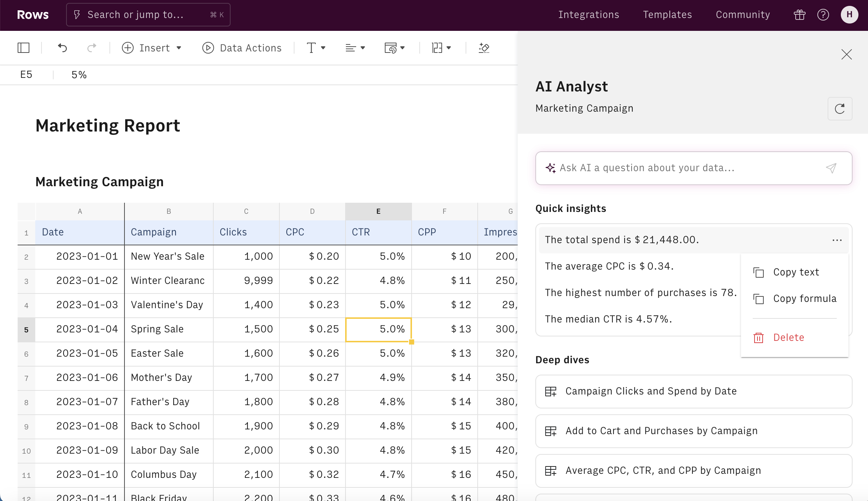Open Data Actions
Viewport: 868px width, 501px height.
pyautogui.click(x=242, y=48)
